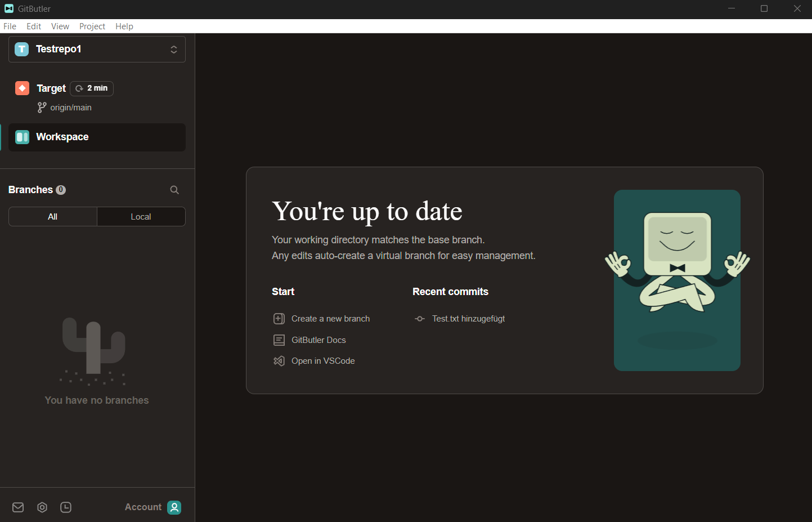
Task: Click the Create a new branch plus icon
Action: (x=279, y=319)
